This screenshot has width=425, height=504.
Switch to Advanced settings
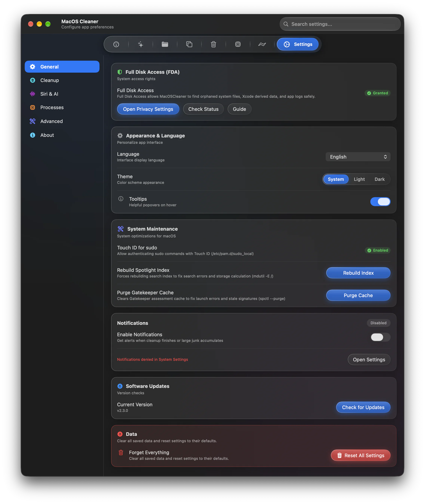(62, 121)
